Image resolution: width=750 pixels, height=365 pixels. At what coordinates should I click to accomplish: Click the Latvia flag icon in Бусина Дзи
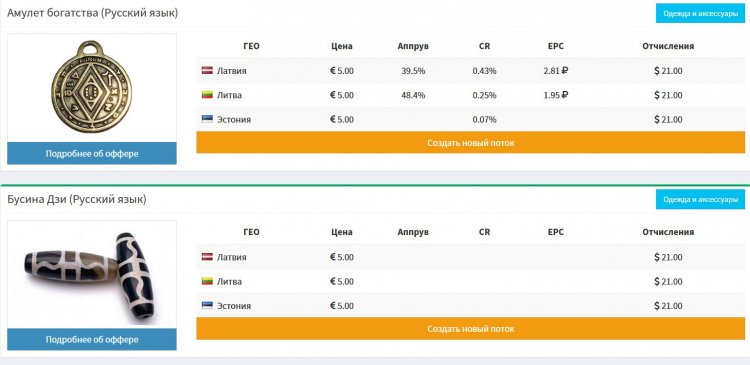point(207,257)
